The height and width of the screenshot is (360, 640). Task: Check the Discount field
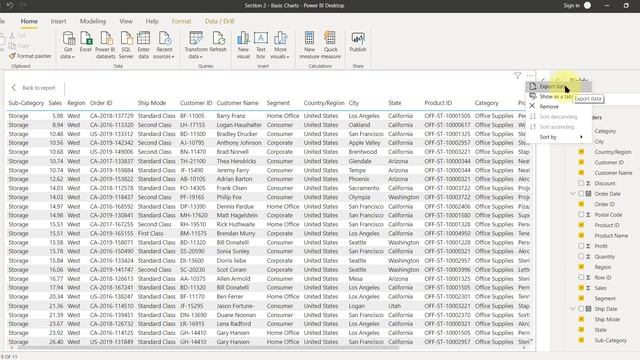581,183
